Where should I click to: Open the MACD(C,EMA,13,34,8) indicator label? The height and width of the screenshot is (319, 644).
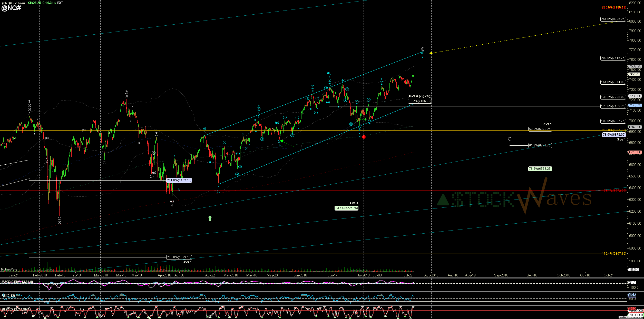click(x=17, y=282)
